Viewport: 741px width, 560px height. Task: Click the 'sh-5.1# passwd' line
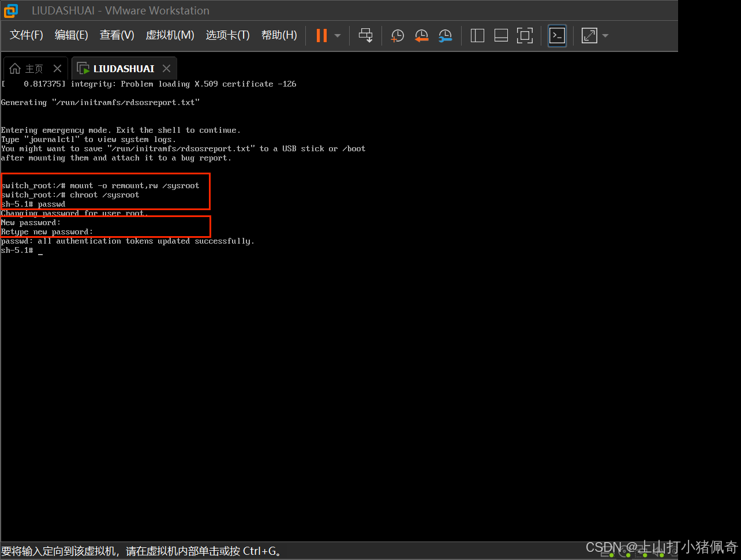33,204
